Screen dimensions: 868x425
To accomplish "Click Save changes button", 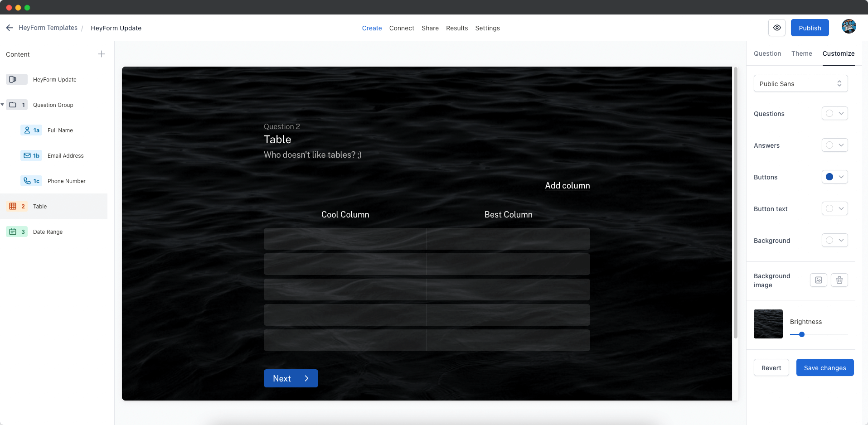I will tap(825, 367).
